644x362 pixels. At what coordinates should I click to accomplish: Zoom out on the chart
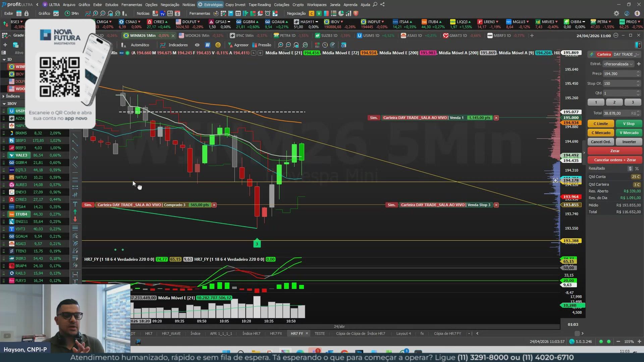point(288,45)
